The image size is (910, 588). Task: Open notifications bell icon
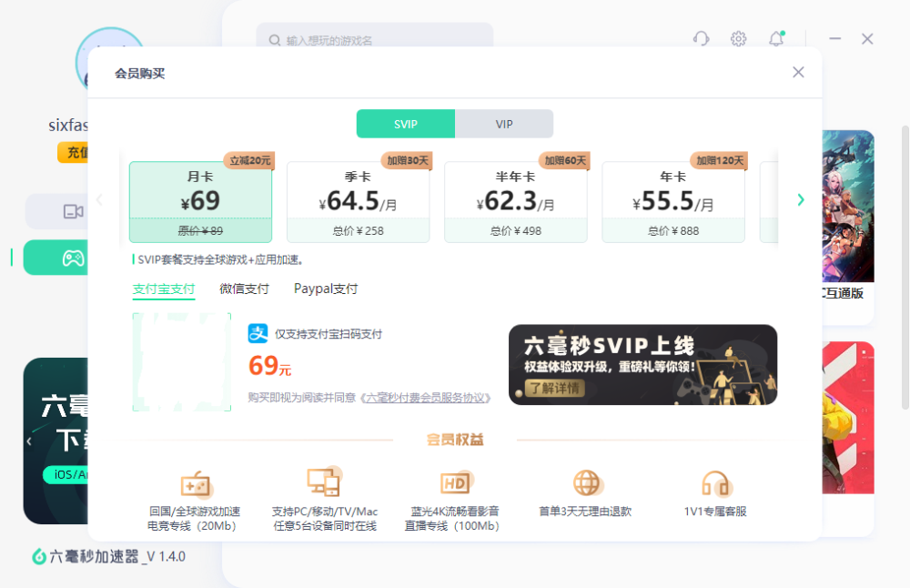[776, 39]
